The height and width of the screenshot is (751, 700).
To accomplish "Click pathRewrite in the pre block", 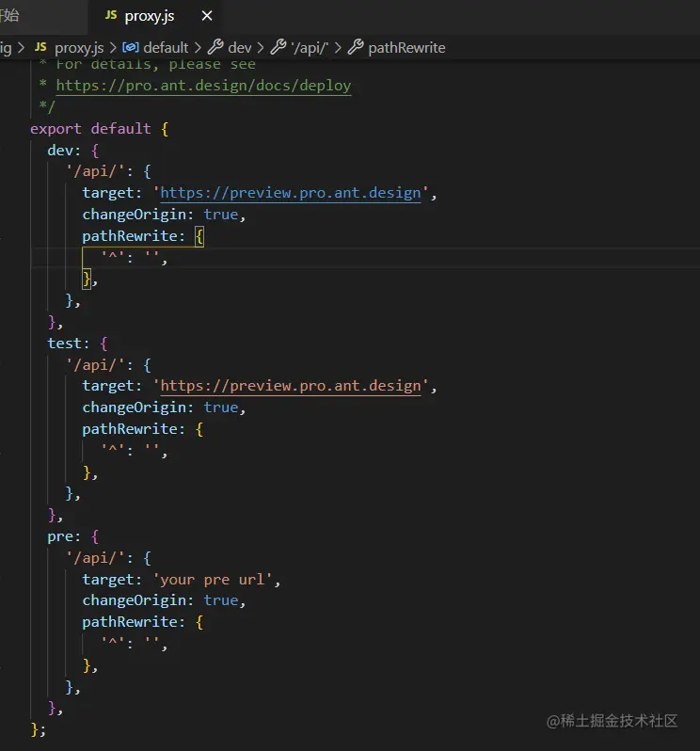I will (x=129, y=622).
